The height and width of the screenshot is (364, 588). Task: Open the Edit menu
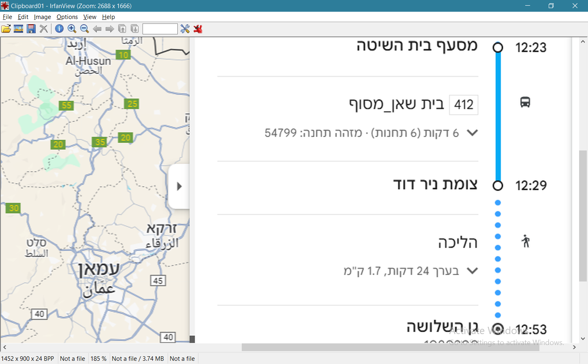pyautogui.click(x=23, y=17)
